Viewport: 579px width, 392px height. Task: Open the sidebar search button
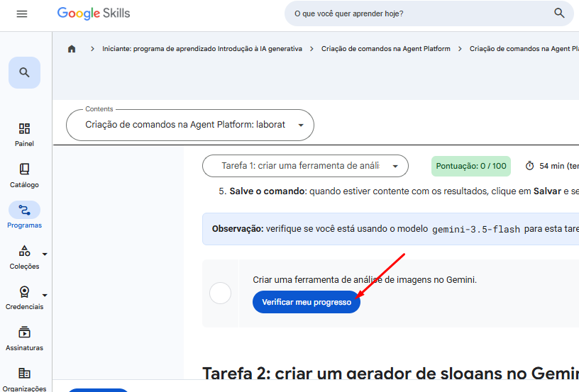pyautogui.click(x=24, y=72)
